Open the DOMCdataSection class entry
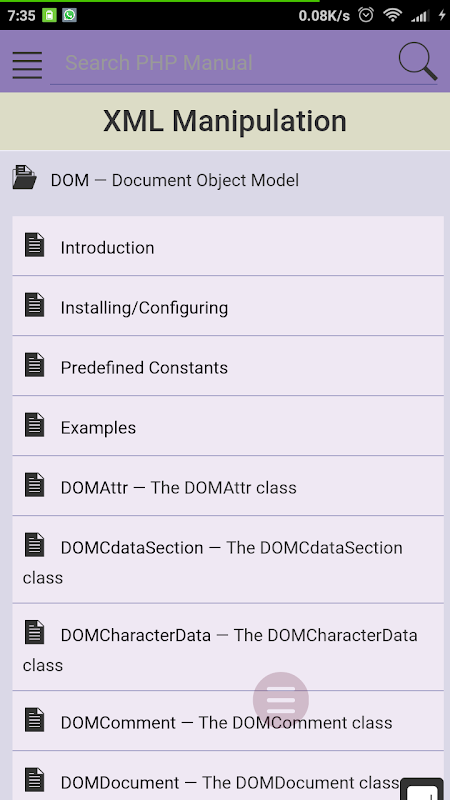Viewport: 450px width, 800px height. click(228, 560)
